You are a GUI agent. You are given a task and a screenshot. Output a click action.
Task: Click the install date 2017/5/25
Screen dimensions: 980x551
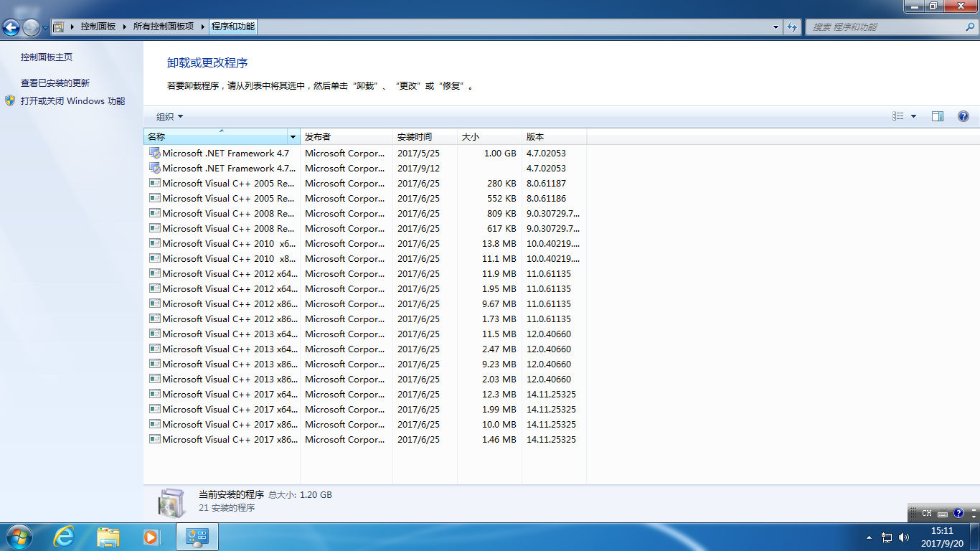418,153
